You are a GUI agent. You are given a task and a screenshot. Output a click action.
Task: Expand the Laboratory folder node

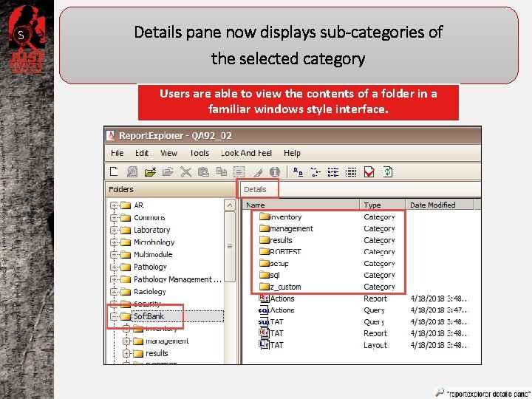coord(114,231)
